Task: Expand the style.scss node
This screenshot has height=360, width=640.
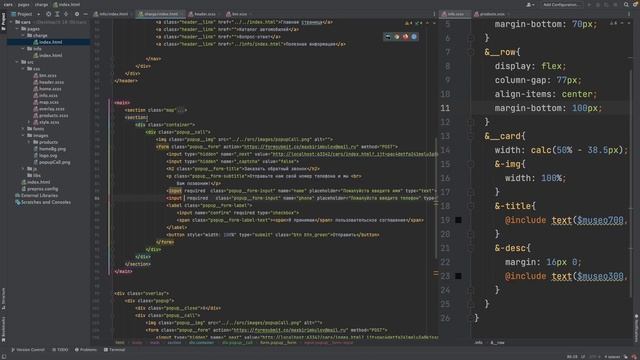Action: tap(29, 122)
